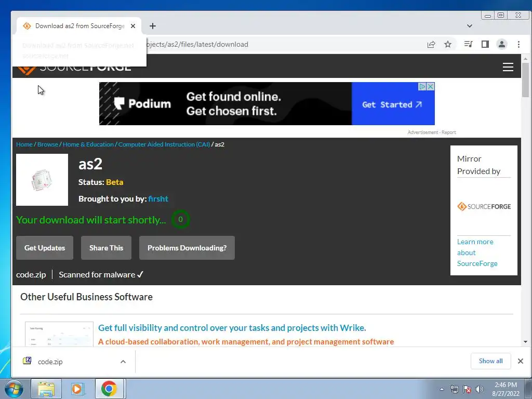Click the Advertisement - Report link

click(432, 132)
